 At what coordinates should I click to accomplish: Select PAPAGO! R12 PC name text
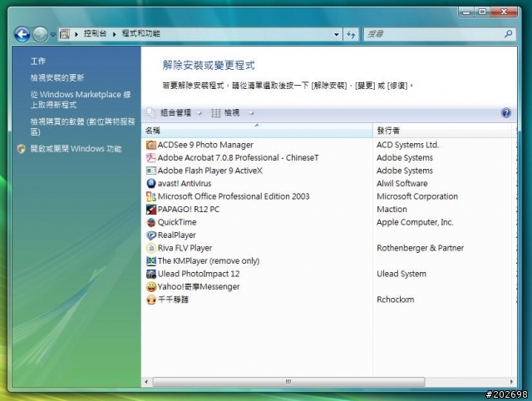189,210
